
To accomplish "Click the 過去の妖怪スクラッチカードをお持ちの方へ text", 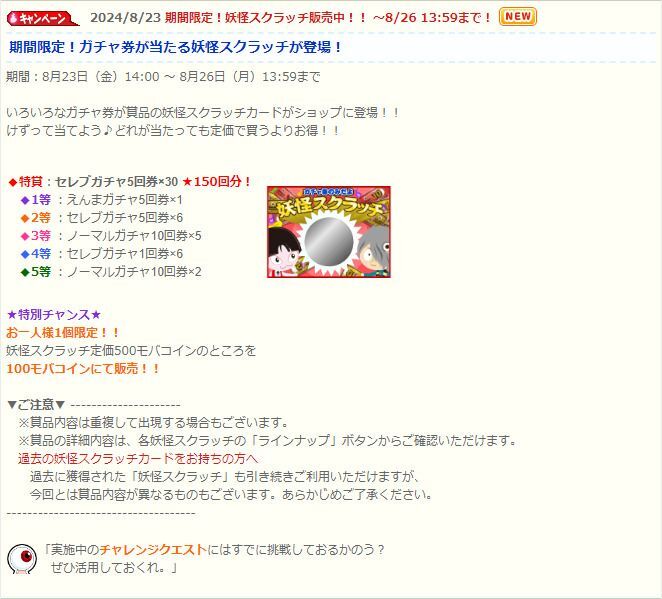I will (138, 458).
